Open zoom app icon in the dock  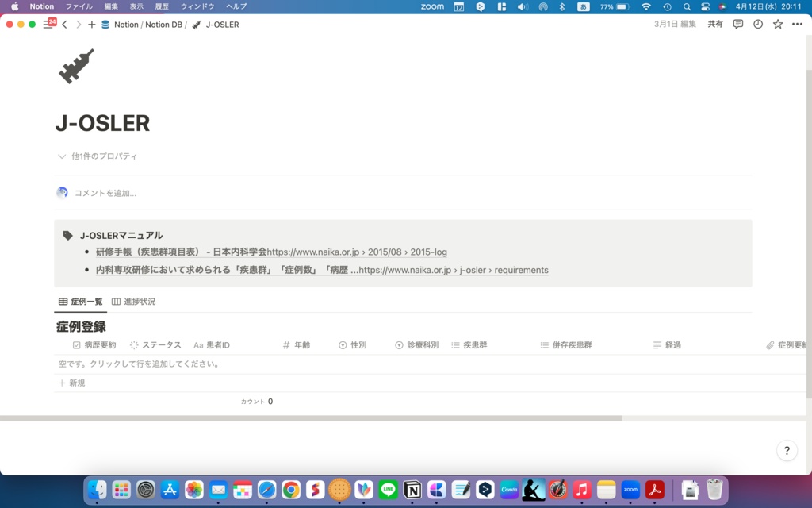point(630,489)
